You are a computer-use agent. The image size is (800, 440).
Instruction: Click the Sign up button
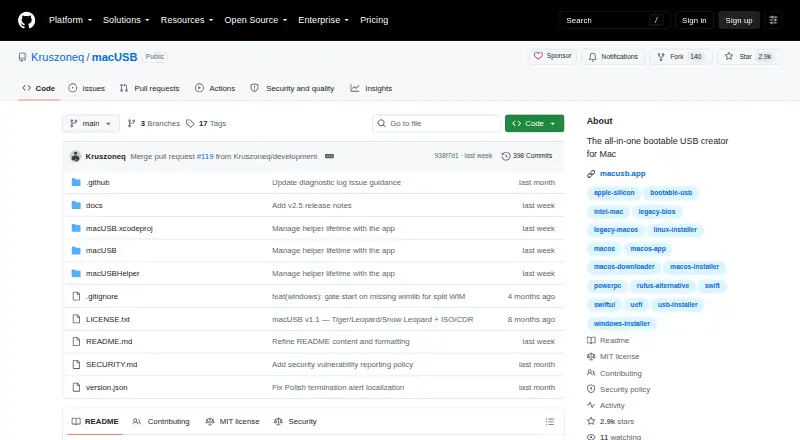pyautogui.click(x=739, y=20)
